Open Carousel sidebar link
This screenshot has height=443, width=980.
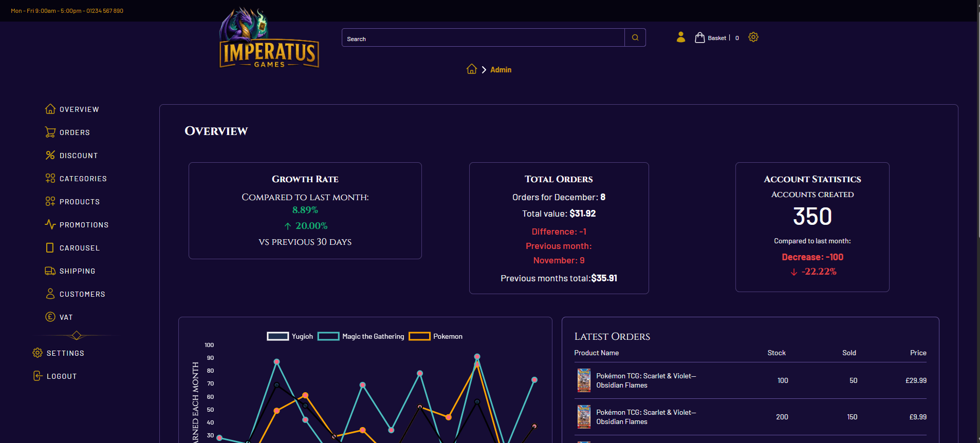[80, 248]
